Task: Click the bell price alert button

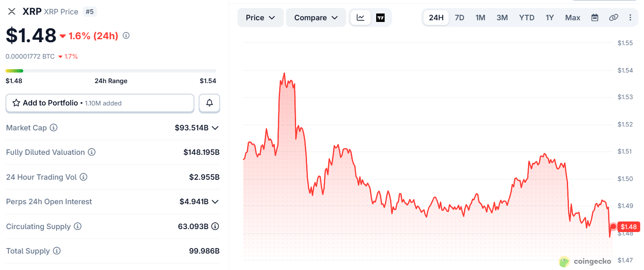Action: pos(209,103)
